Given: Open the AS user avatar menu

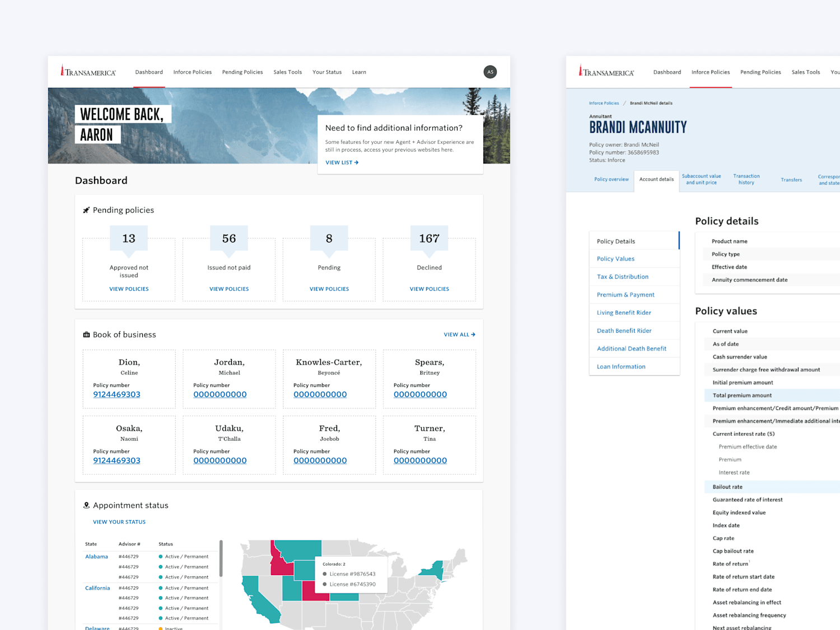Looking at the screenshot, I should click(490, 72).
